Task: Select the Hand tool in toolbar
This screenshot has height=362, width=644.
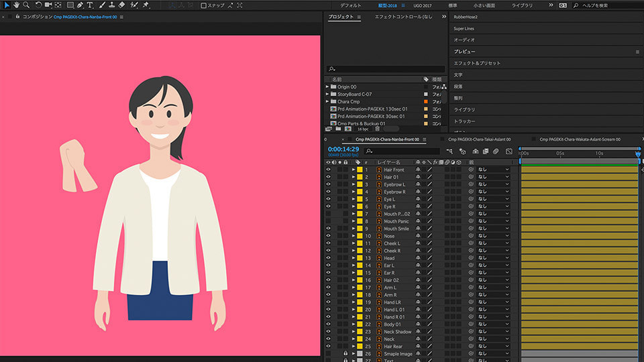Action: 15,5
